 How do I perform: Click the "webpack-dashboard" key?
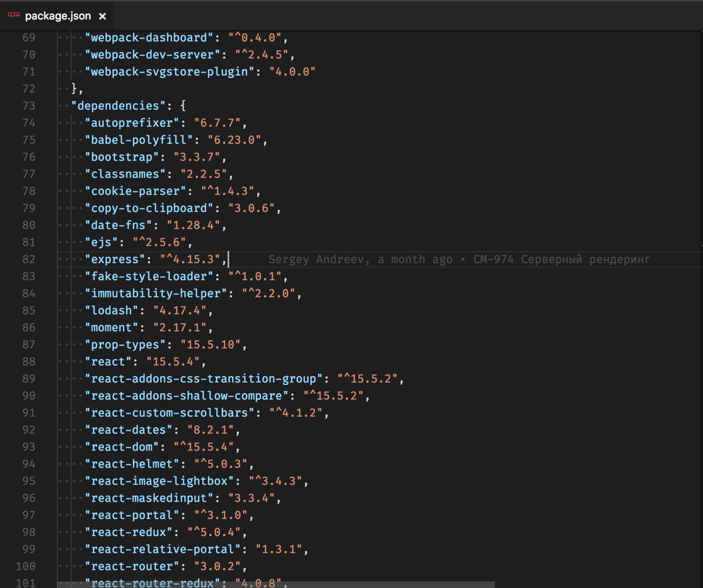point(149,38)
